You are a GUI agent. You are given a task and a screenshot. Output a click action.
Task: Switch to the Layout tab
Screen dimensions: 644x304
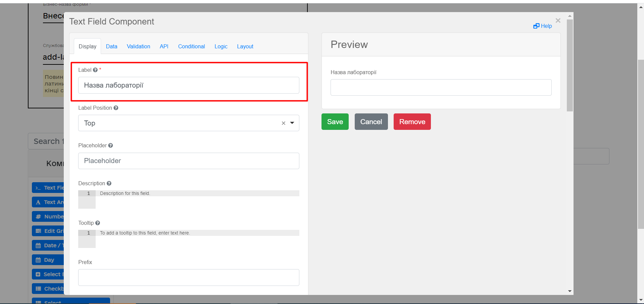pyautogui.click(x=245, y=47)
